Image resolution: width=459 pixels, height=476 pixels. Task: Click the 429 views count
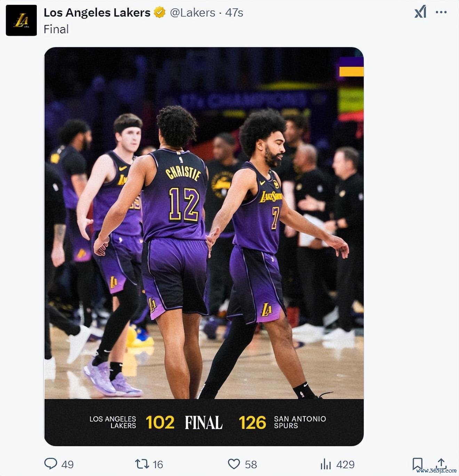(x=345, y=464)
